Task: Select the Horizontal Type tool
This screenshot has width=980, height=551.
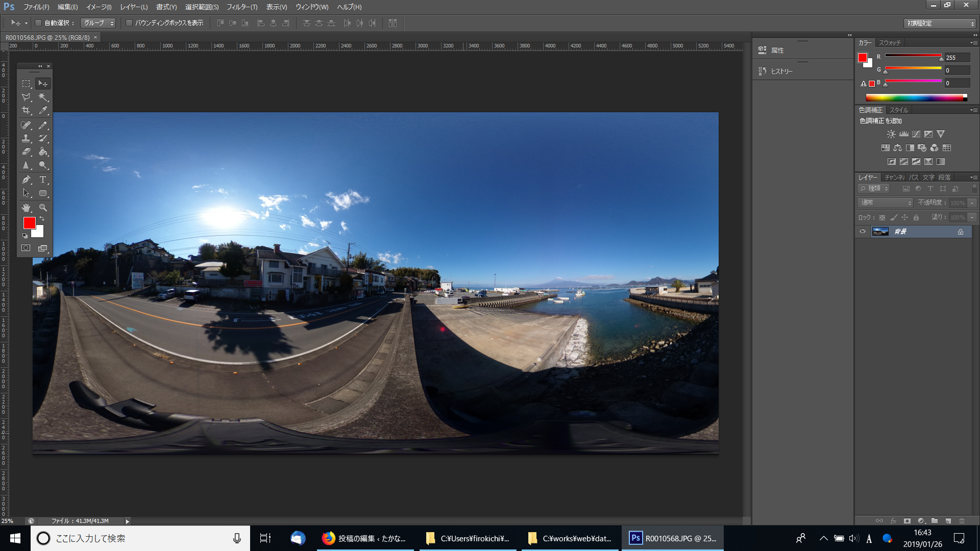Action: point(43,180)
